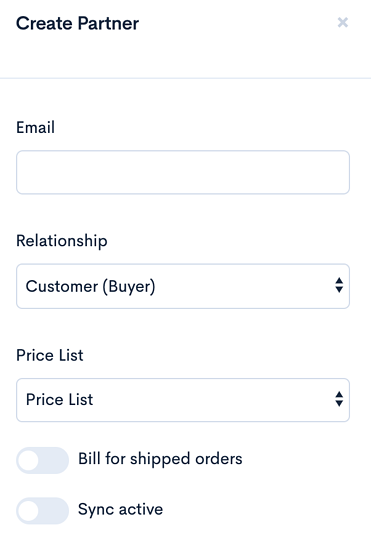
Task: Click the "Price List" placeholder inside the selector
Action: coord(59,400)
